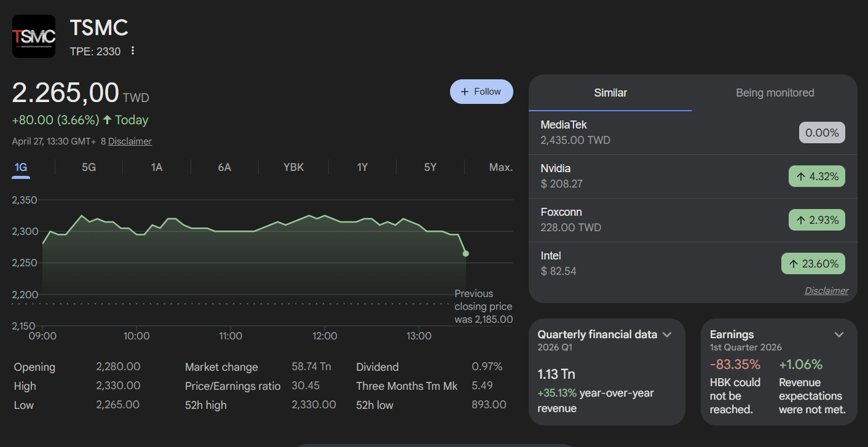The image size is (868, 447).
Task: Switch to the YBK range tab
Action: 293,167
